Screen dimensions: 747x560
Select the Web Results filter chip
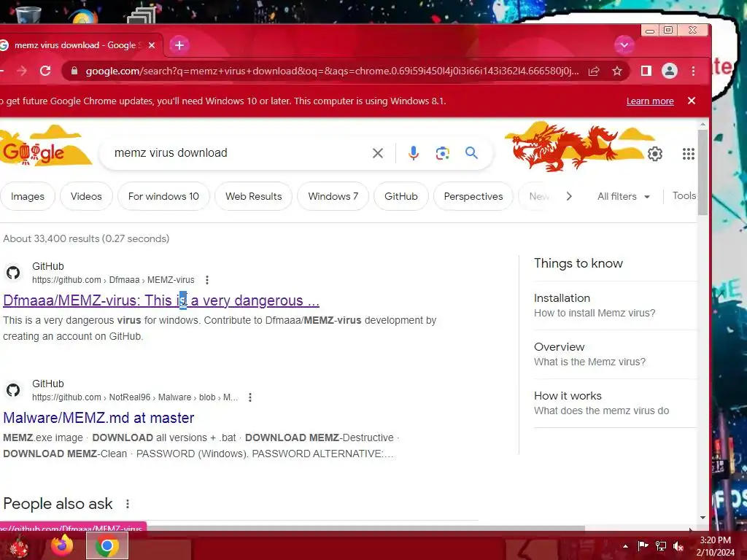pos(253,196)
